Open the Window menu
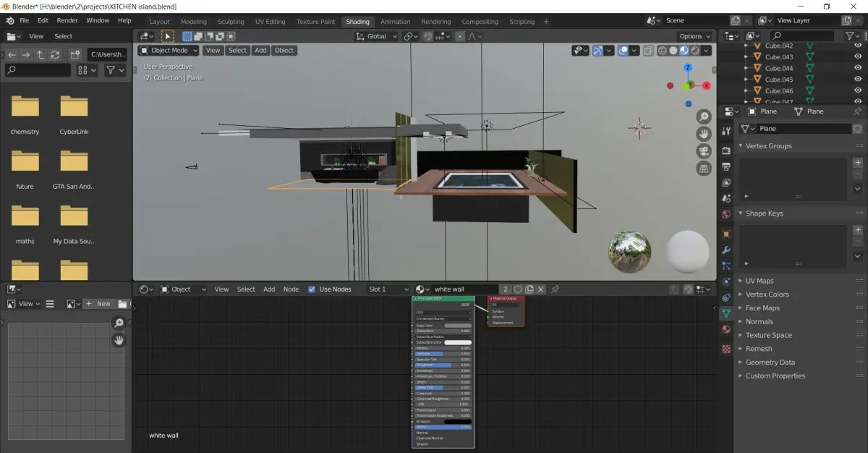868x453 pixels. tap(98, 20)
